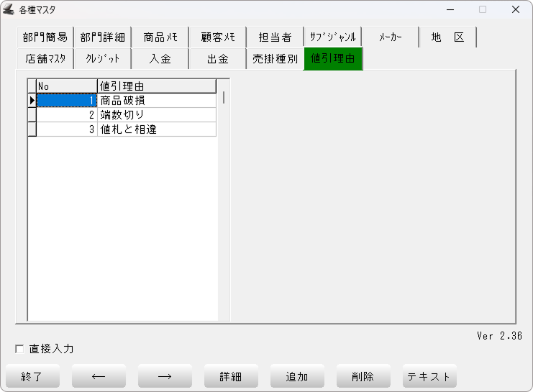Click the app icon in title bar

click(9, 10)
